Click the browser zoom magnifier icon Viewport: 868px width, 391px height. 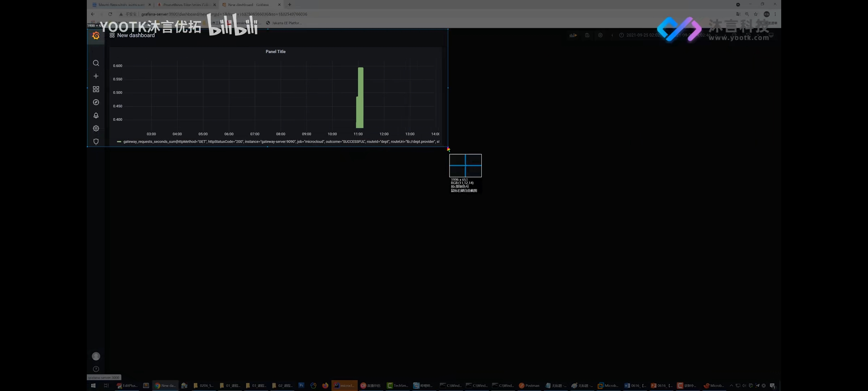coord(747,14)
